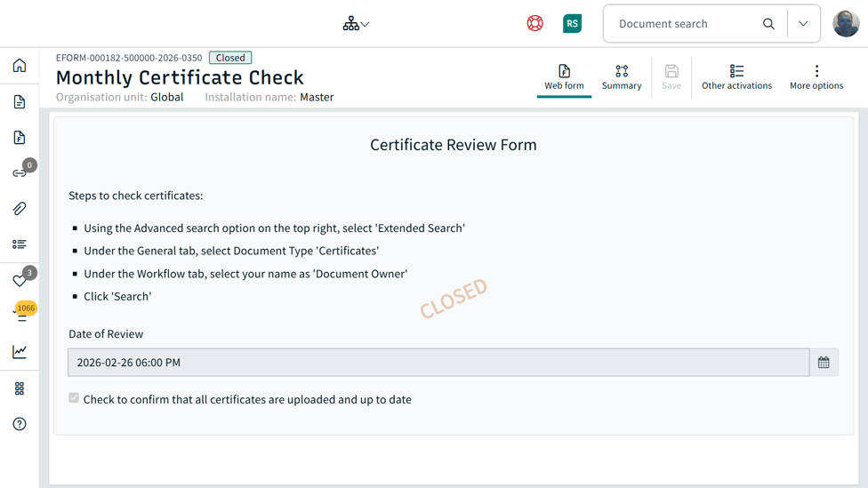
Task: Click the help question mark icon
Action: click(20, 424)
